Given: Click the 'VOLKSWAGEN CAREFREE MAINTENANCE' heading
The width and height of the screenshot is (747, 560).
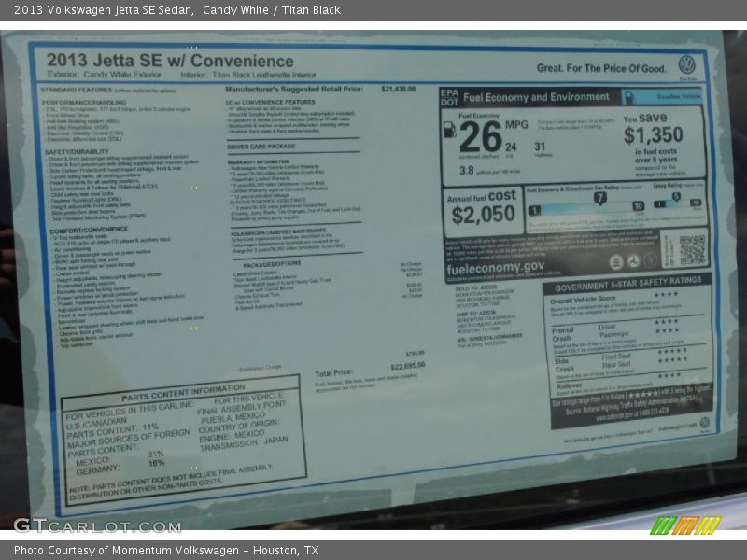Looking at the screenshot, I should point(278,231).
